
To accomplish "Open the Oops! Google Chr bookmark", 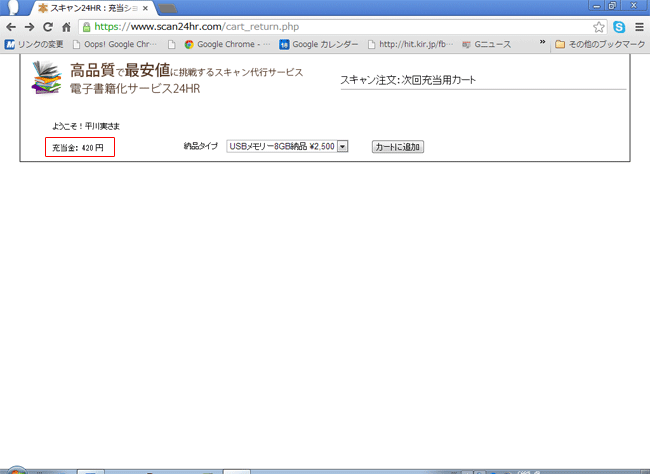I will (x=115, y=44).
